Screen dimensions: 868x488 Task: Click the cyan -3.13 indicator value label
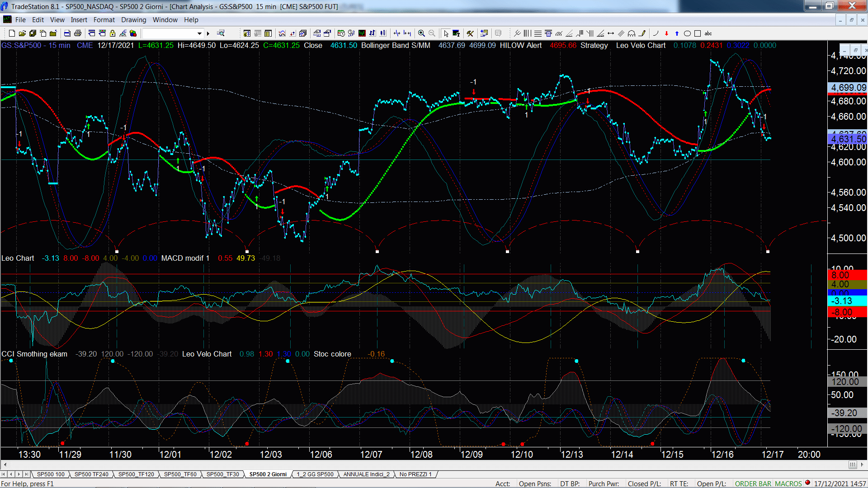coord(848,301)
